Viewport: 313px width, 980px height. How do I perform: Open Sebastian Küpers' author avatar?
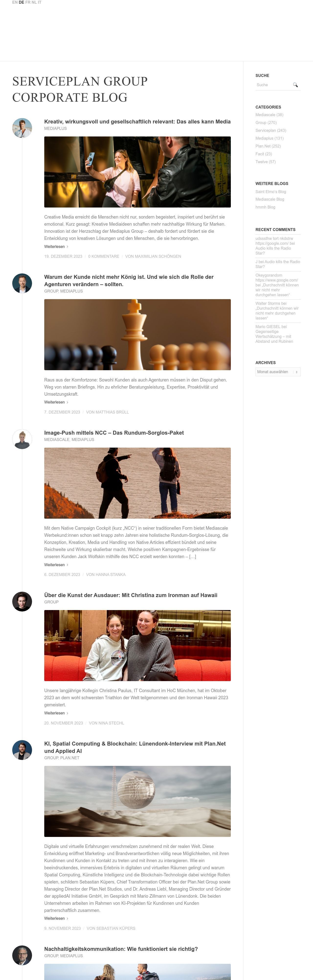(x=22, y=750)
